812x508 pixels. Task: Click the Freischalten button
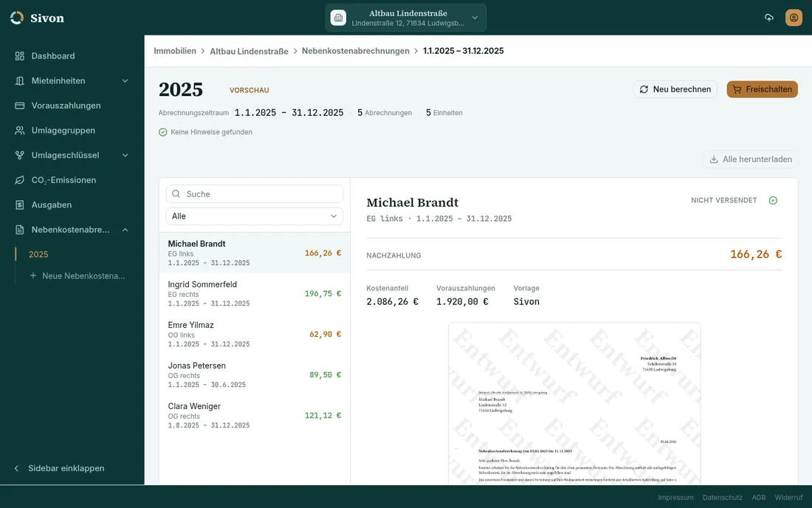762,89
